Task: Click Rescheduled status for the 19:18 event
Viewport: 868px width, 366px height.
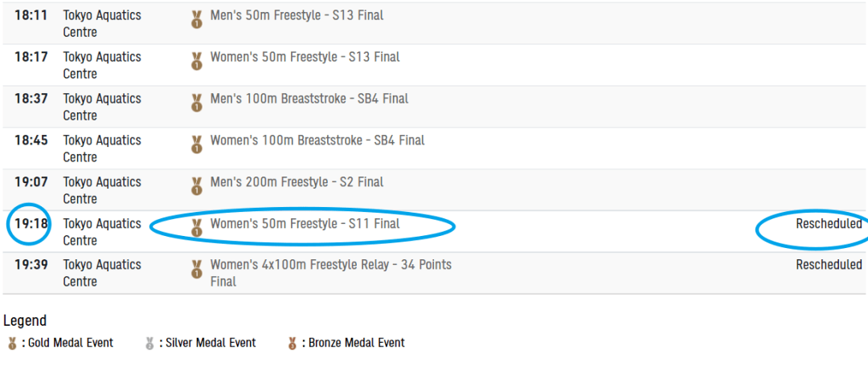Action: pos(829,224)
